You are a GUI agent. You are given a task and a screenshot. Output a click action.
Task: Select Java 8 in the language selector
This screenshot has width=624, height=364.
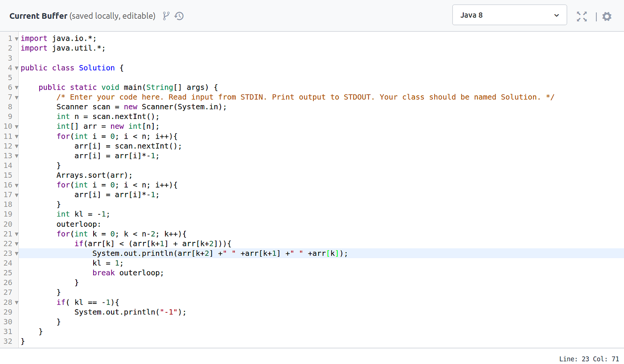pos(509,15)
